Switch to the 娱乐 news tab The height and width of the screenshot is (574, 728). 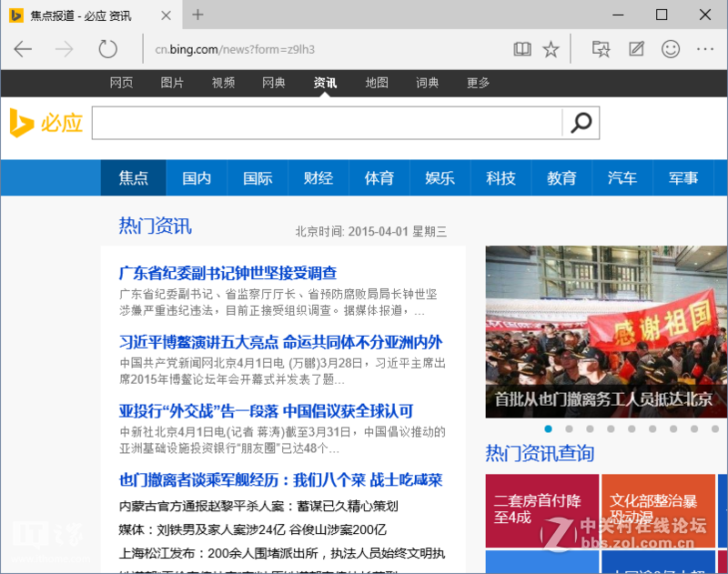(440, 177)
